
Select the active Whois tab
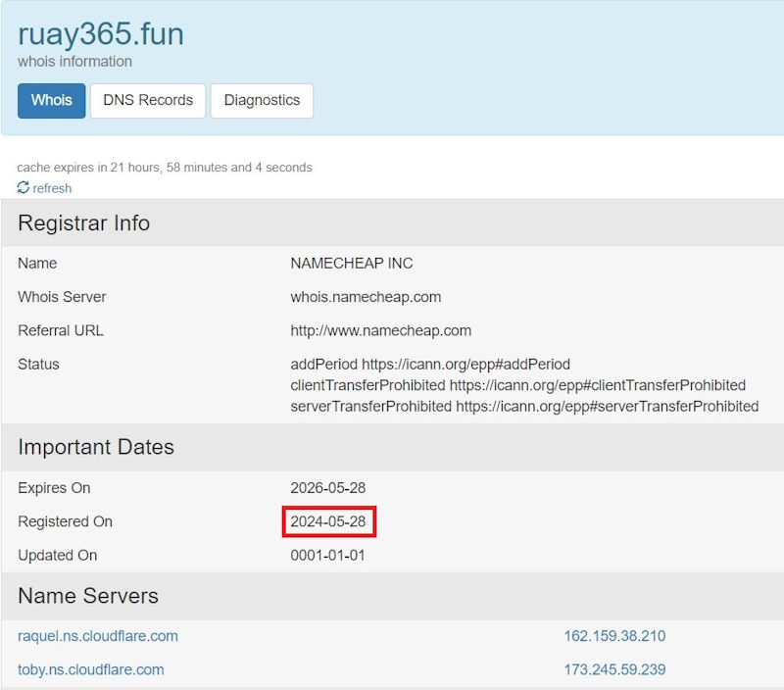(51, 100)
